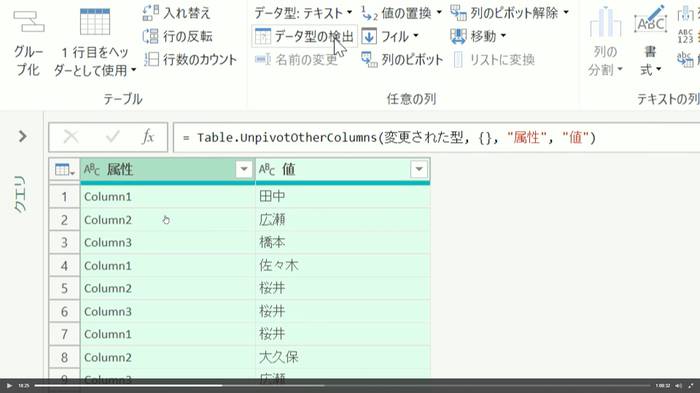Viewport: 700px width, 393px height.
Task: Open the 値 column filter dropdown
Action: (419, 169)
